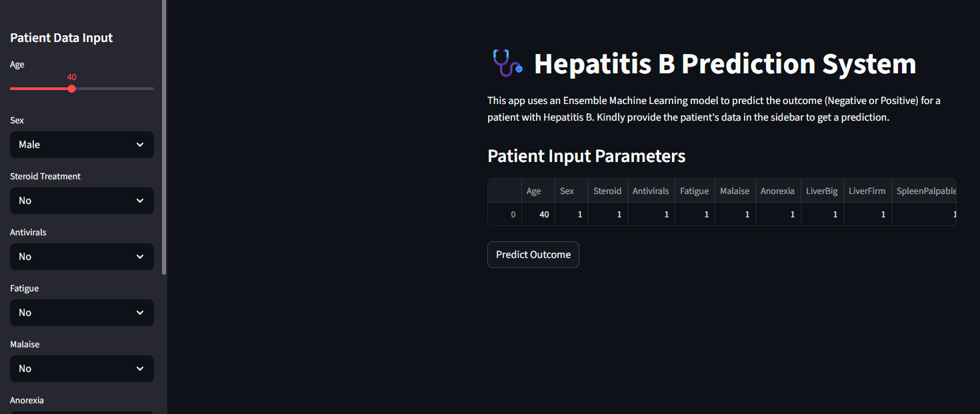980x414 pixels.
Task: Click the row index cell labeled 0
Action: (504, 214)
